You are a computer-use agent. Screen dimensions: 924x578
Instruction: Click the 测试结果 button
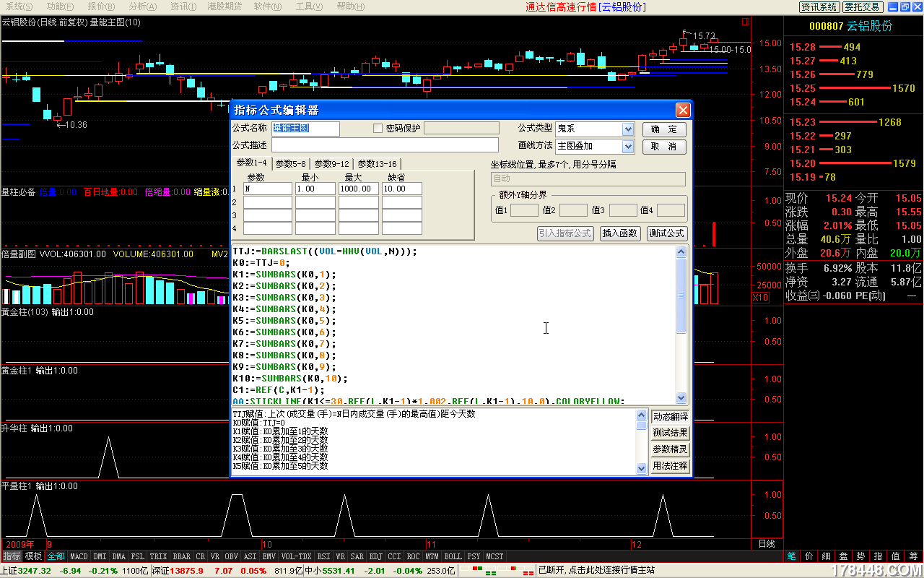tap(670, 433)
